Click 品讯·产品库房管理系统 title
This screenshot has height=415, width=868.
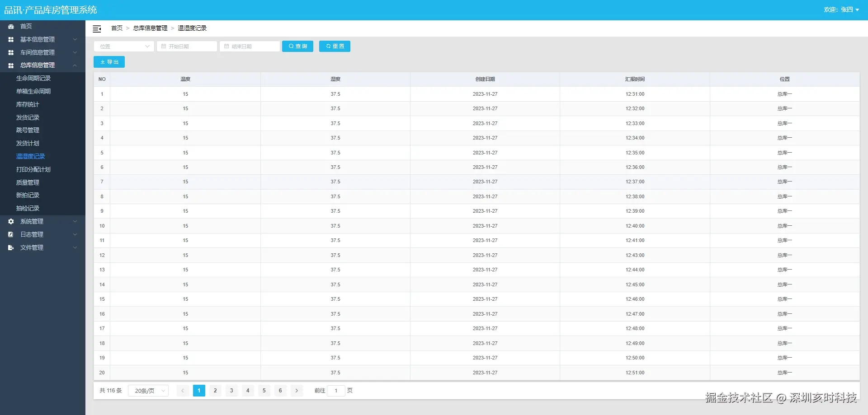coord(51,10)
